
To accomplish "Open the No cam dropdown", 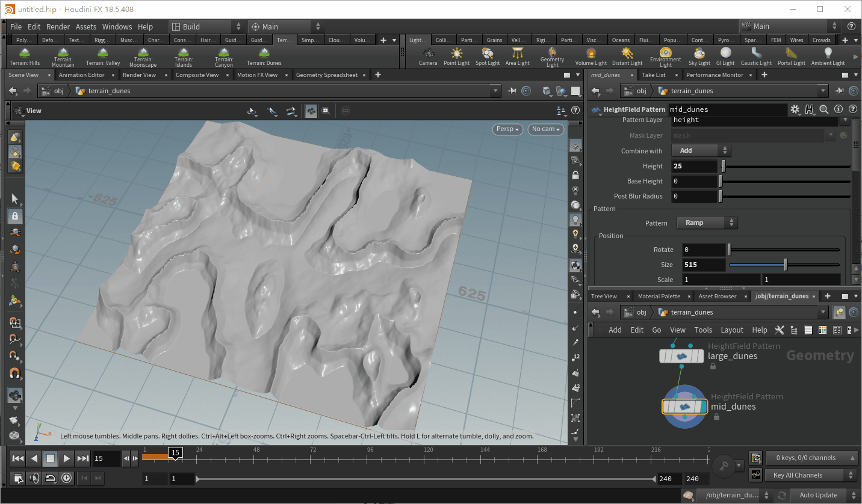I will pyautogui.click(x=546, y=129).
